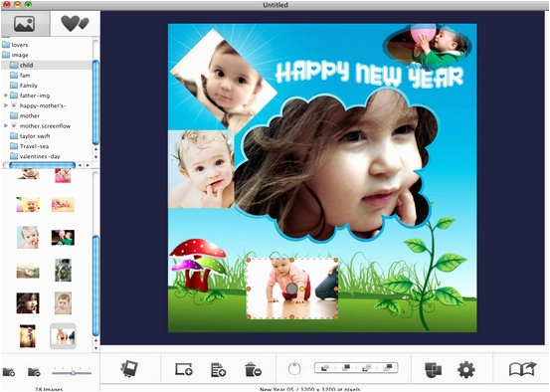Image resolution: width=550 pixels, height=392 pixels.
Task: Click the shield-shaped mask icon
Action: pyautogui.click(x=433, y=370)
